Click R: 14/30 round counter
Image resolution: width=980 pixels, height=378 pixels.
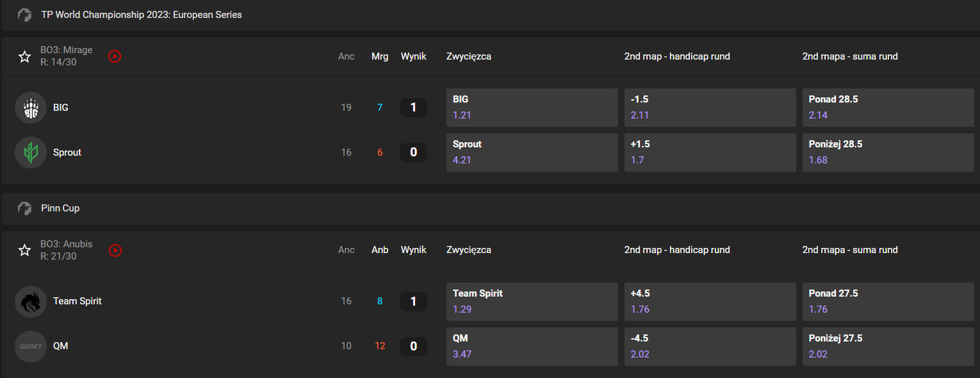[58, 62]
